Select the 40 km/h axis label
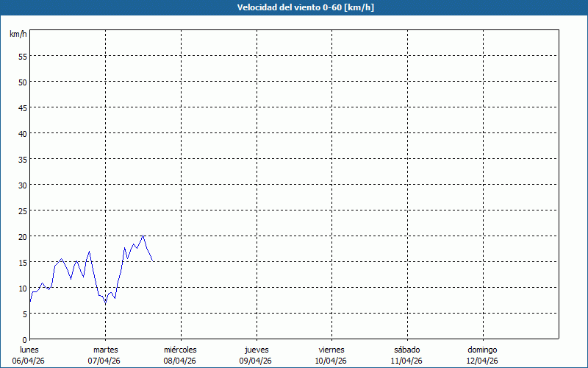Image resolution: width=588 pixels, height=368 pixels. [x=22, y=133]
